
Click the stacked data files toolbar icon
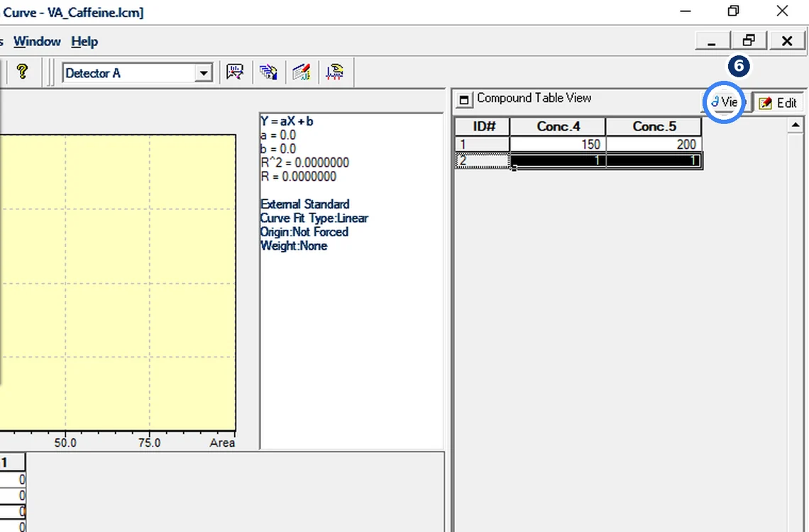point(268,72)
